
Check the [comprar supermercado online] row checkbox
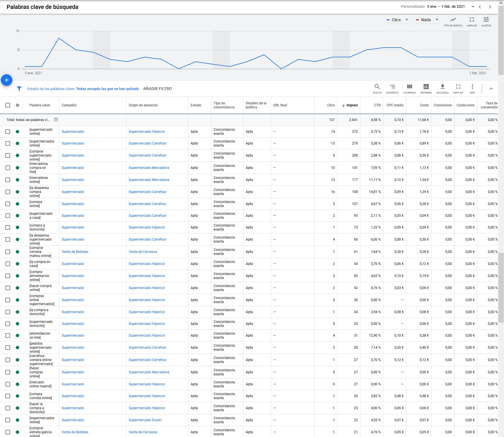8,155
